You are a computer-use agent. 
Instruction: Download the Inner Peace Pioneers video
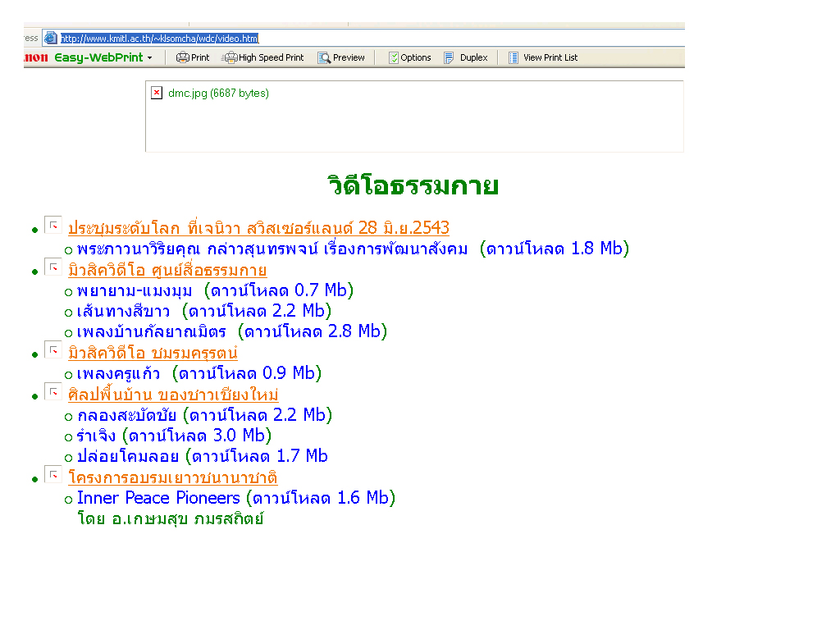(x=322, y=498)
